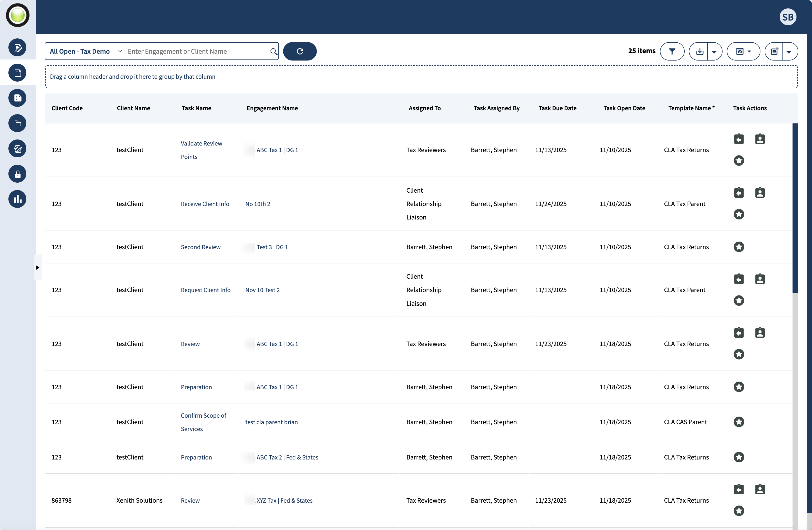812x530 pixels.
Task: Click the download export icon
Action: pyautogui.click(x=699, y=51)
